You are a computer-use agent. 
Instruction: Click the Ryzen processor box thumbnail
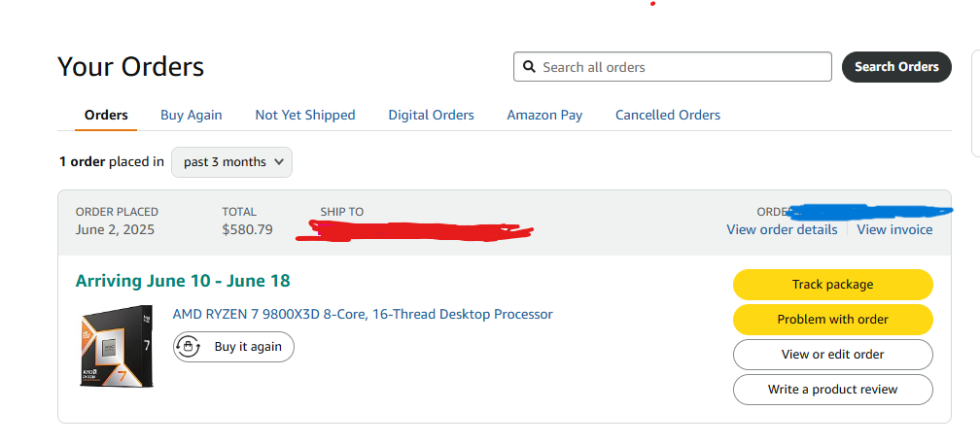(x=117, y=346)
